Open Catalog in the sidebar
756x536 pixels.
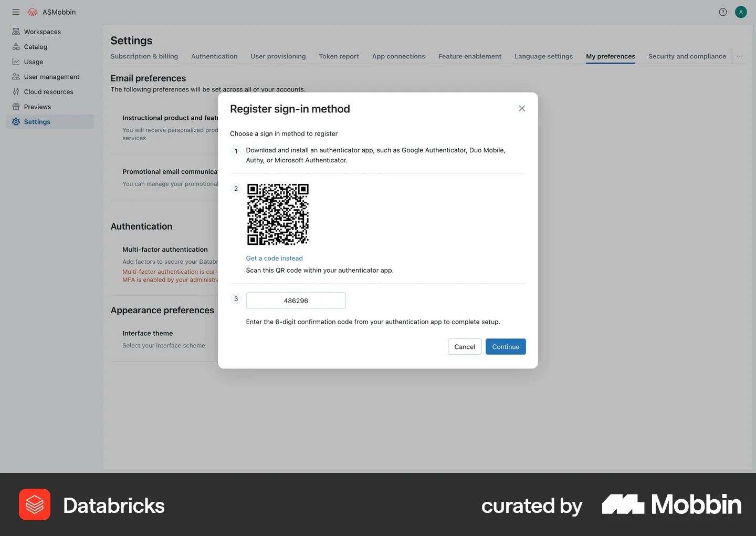tap(50, 47)
